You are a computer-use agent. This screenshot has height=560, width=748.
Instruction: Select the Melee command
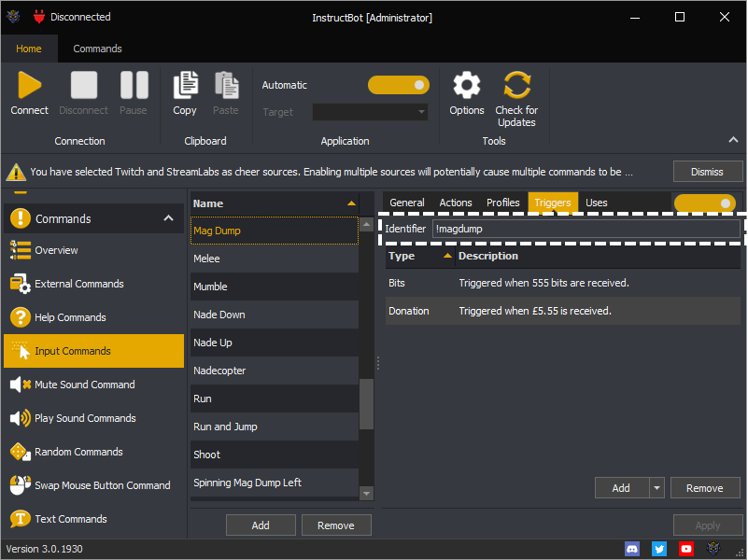tap(275, 259)
